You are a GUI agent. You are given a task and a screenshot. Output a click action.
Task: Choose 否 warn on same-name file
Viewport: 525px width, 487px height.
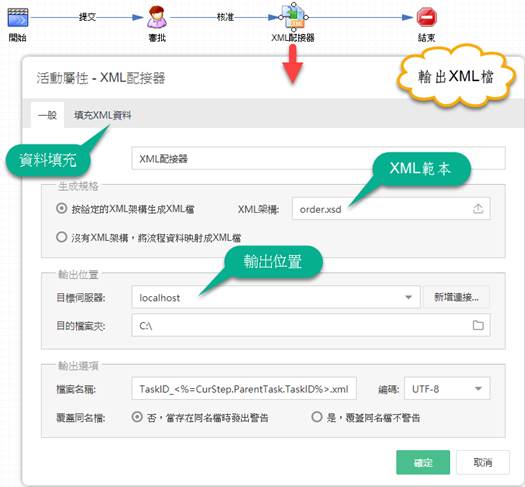click(137, 417)
